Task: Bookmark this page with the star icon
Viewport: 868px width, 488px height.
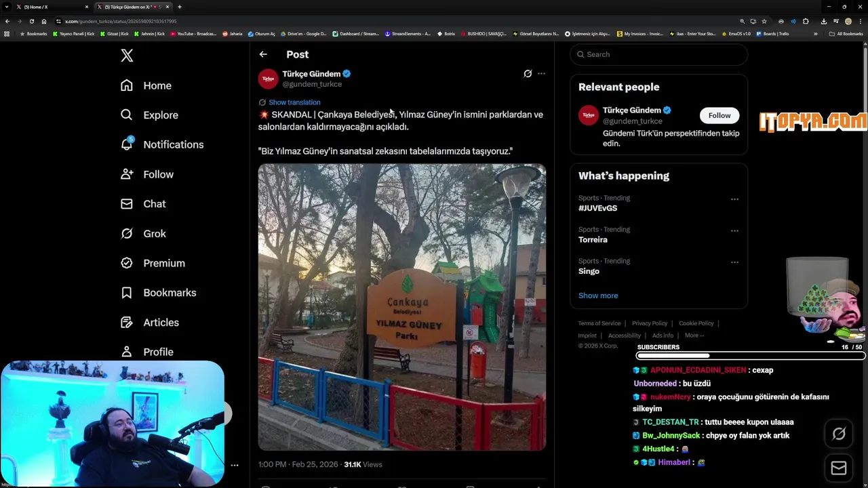Action: coord(764,21)
